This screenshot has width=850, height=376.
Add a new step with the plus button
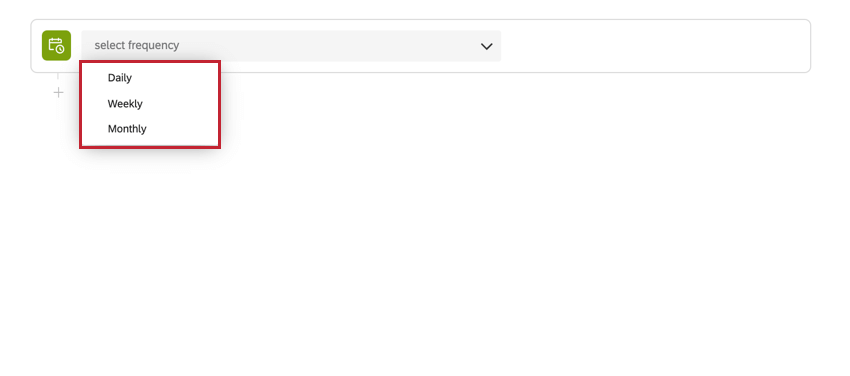59,93
